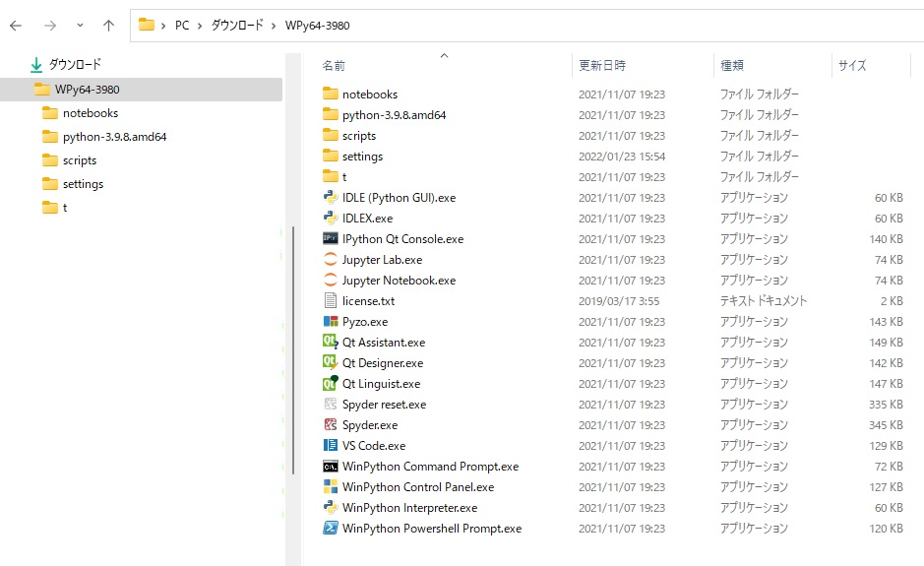Select the file name IDLEX.exe
Viewport: 924px width, 566px height.
point(367,219)
